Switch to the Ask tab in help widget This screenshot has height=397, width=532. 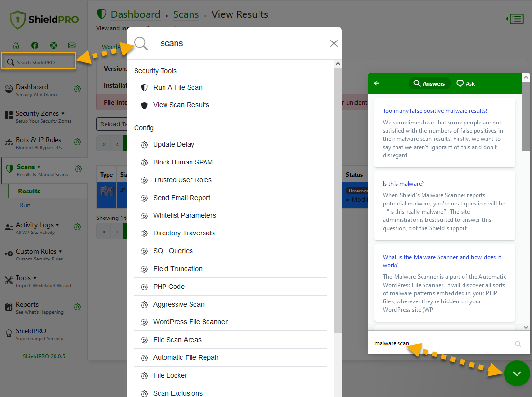click(465, 83)
